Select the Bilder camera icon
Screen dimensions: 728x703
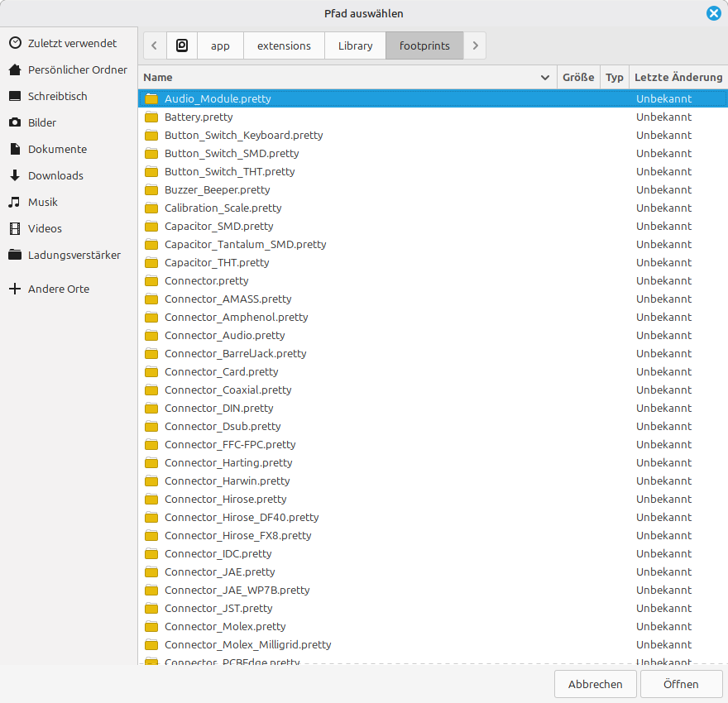[16, 122]
